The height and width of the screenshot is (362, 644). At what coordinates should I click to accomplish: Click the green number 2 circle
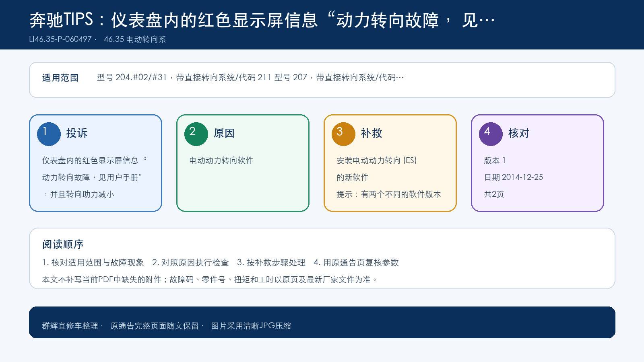pos(196,134)
